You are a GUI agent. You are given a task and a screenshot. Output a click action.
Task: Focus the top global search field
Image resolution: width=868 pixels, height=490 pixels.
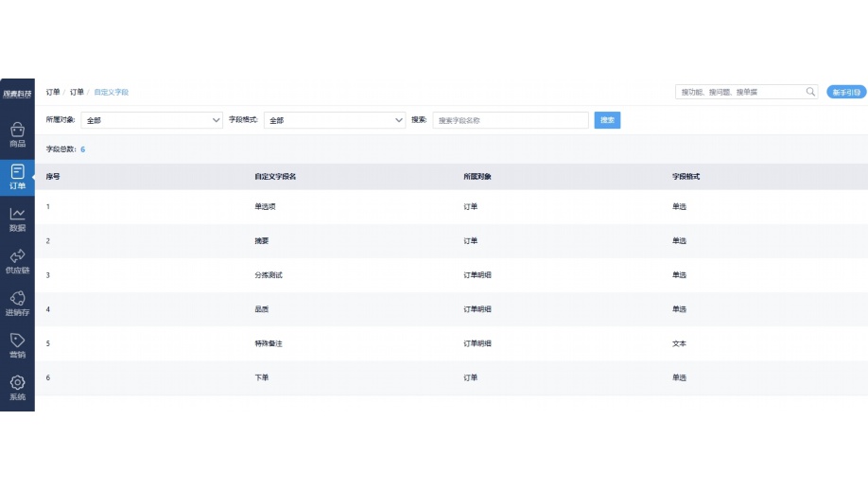pos(740,92)
